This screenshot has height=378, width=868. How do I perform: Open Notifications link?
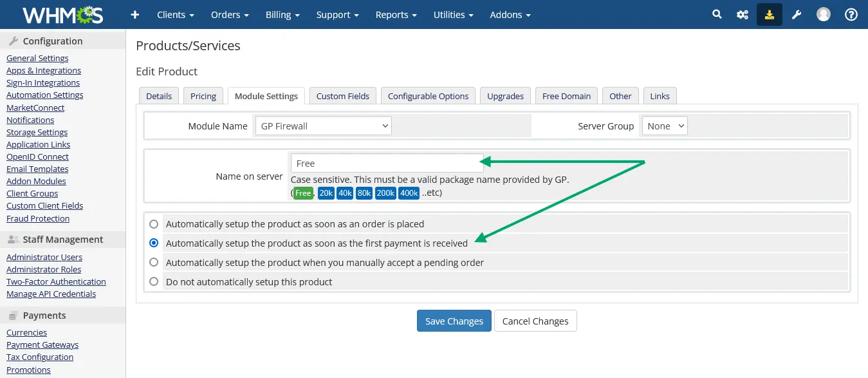click(30, 120)
